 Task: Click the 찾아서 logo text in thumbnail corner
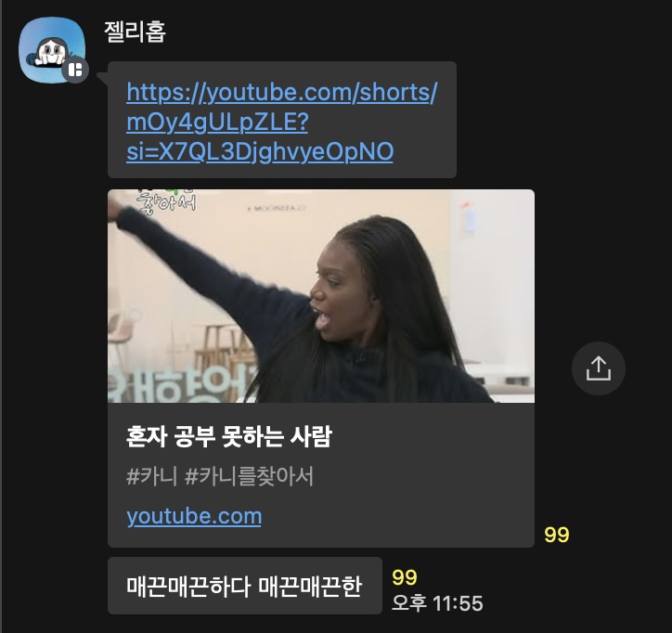(x=166, y=201)
